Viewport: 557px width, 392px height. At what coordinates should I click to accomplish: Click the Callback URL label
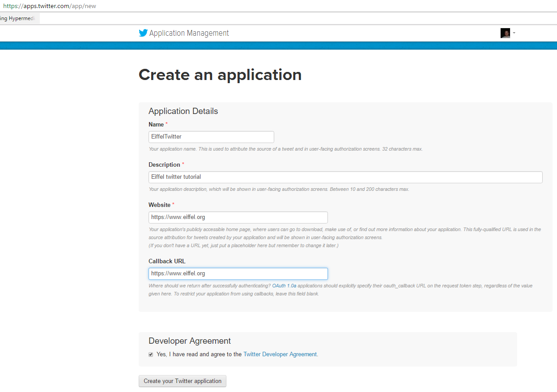point(167,261)
